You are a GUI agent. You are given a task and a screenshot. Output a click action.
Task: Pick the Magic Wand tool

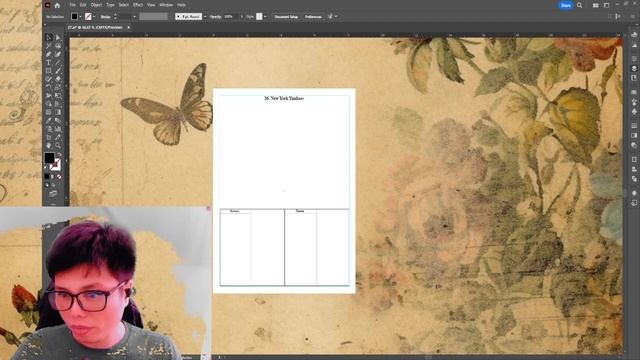[49, 46]
